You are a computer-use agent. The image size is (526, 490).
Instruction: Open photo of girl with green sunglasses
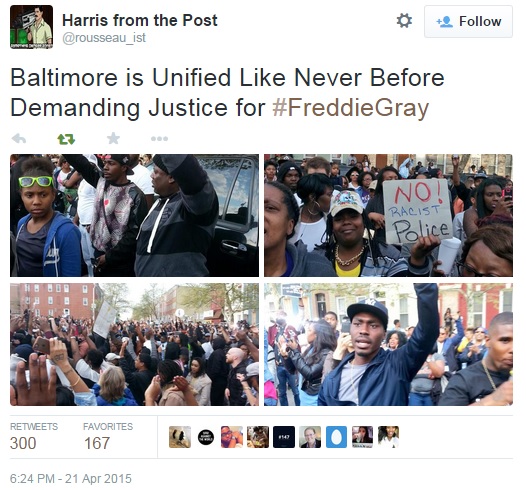coord(134,215)
